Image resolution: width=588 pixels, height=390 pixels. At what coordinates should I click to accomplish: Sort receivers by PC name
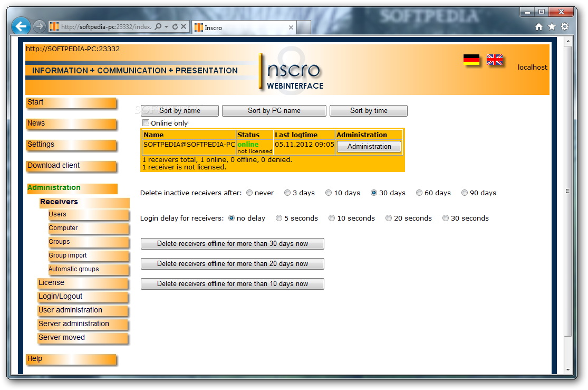274,111
